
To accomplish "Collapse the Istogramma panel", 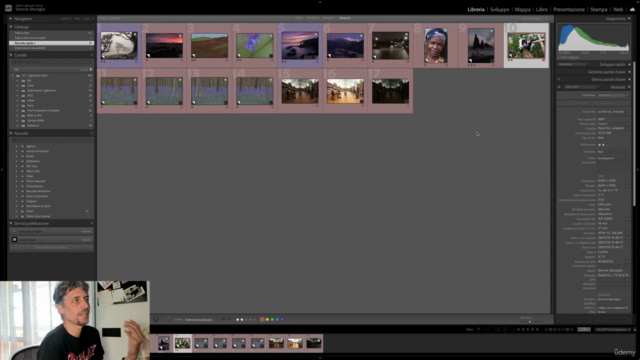I will pos(629,19).
